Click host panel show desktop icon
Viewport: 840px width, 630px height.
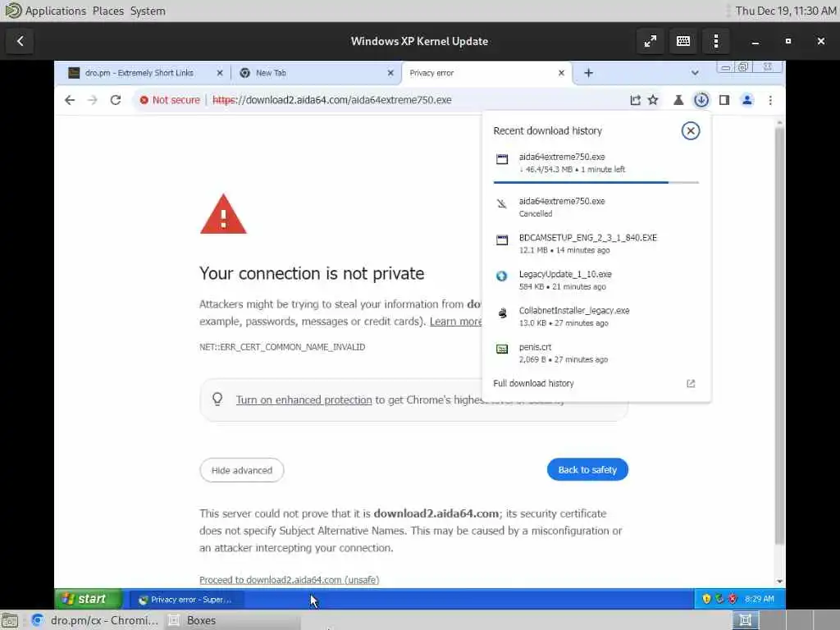click(10, 620)
